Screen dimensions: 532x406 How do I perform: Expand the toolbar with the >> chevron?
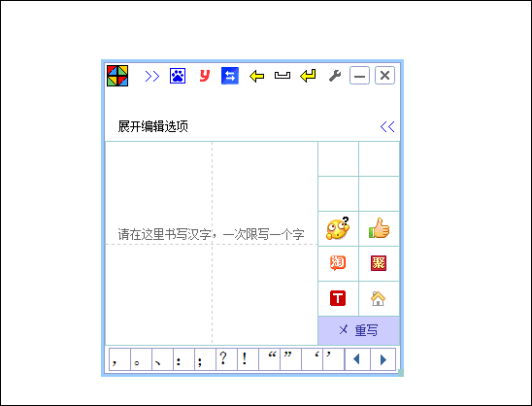pyautogui.click(x=152, y=76)
